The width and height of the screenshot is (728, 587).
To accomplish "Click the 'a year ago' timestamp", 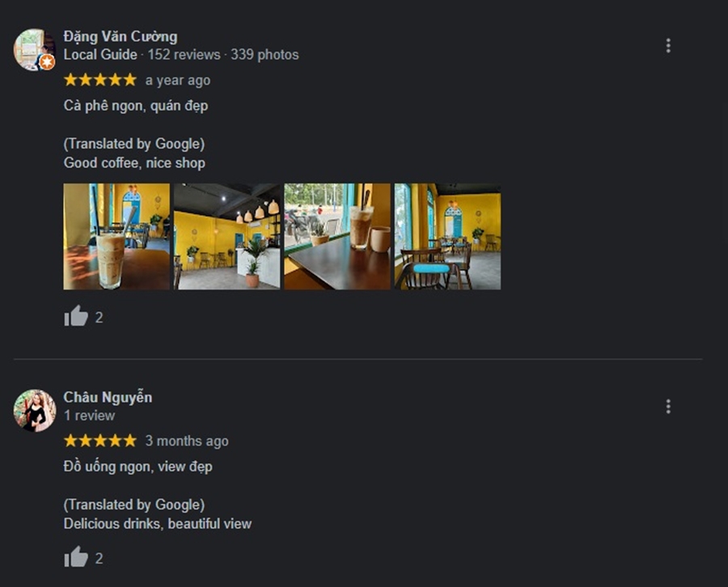I will (178, 80).
